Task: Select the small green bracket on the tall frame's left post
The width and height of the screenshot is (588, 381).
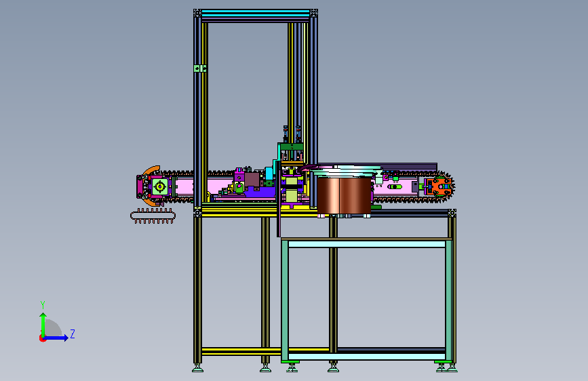Action: tap(200, 68)
